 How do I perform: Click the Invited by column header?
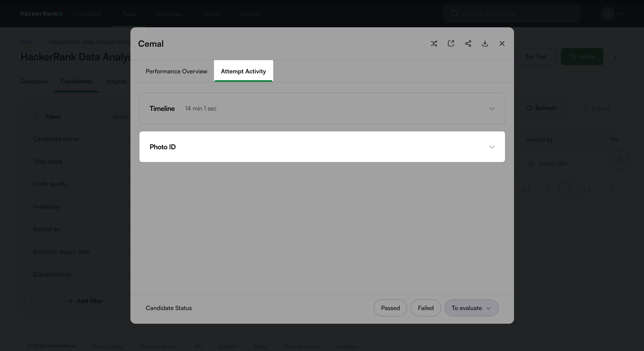coord(539,140)
